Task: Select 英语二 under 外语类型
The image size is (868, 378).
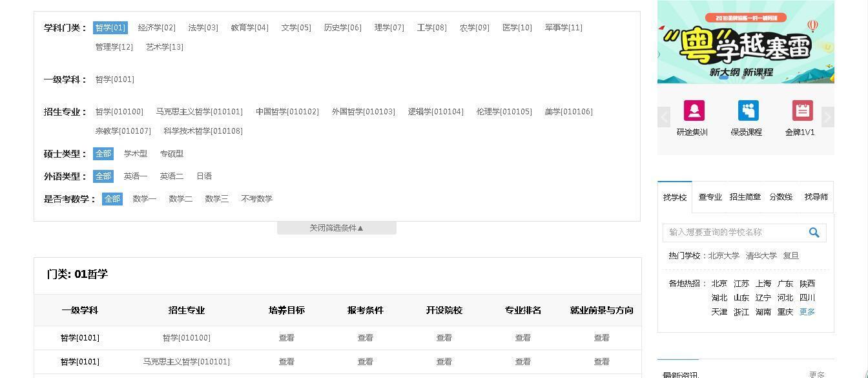Action: [172, 176]
